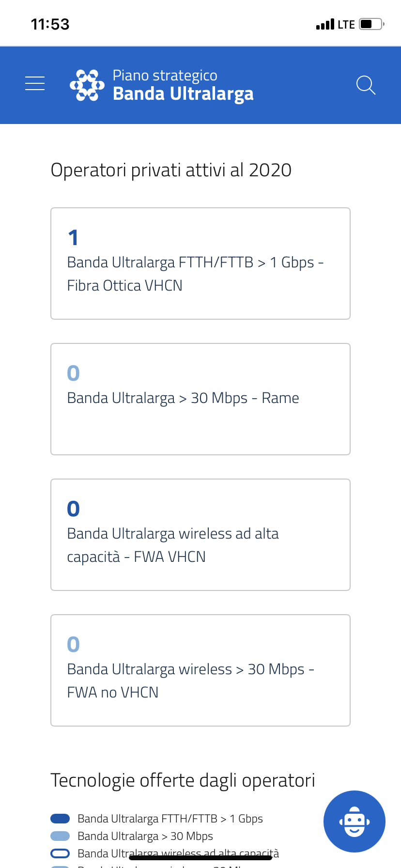Tap the home indicator bar
401x868 pixels.
pos(200,858)
